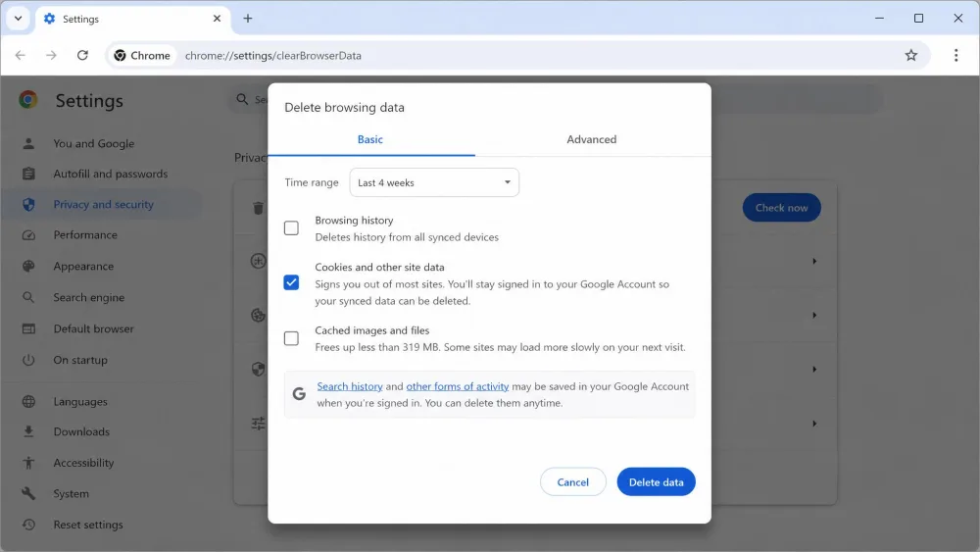Select the Basic tab
The image size is (980, 552).
[370, 139]
